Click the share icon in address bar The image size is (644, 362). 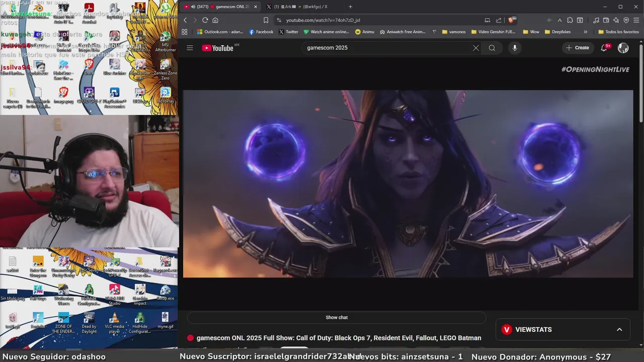click(x=499, y=20)
